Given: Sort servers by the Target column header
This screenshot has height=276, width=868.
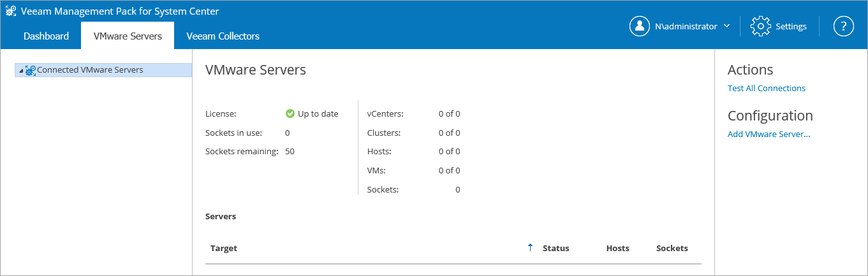Looking at the screenshot, I should pos(224,249).
